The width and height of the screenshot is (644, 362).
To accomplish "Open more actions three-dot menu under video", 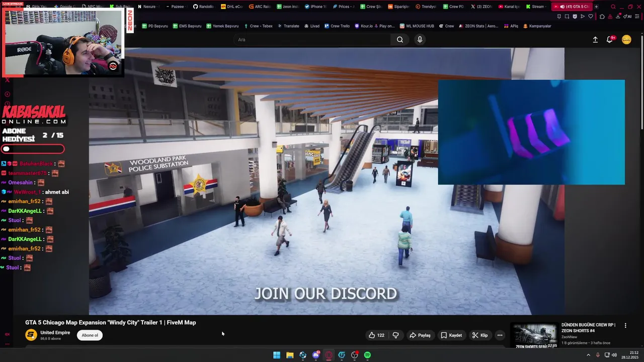I will tap(500, 335).
